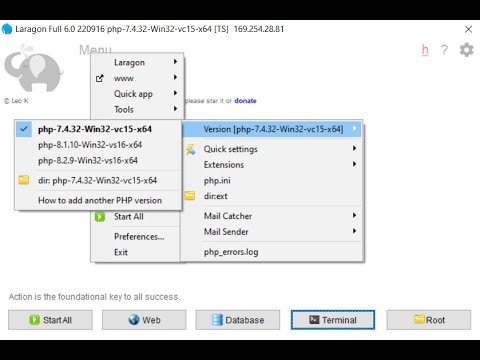Click the Menu label at top
This screenshot has width=480, height=360.
[95, 49]
